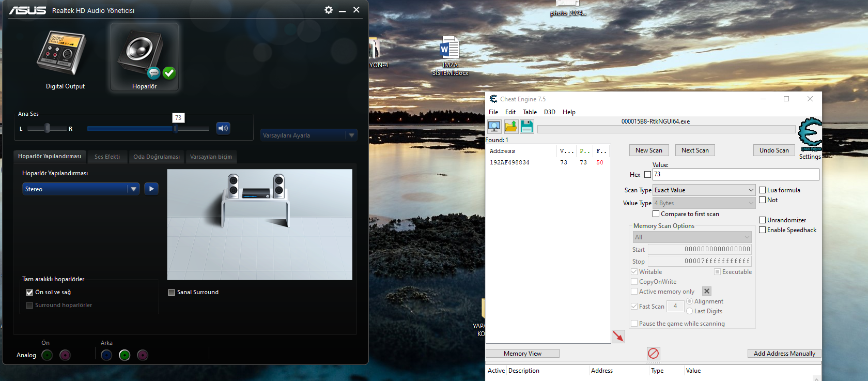Open the process list in Cheat Engine
The height and width of the screenshot is (381, 868).
(x=494, y=127)
